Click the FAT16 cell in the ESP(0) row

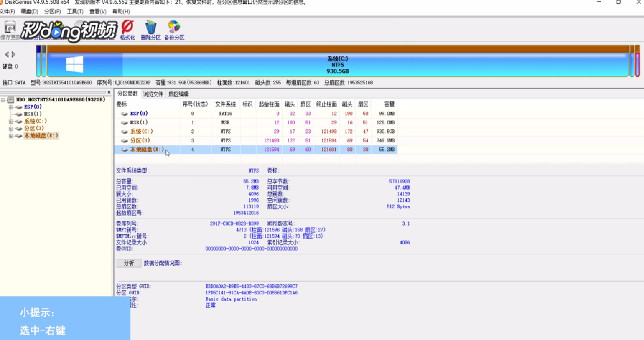tap(226, 114)
